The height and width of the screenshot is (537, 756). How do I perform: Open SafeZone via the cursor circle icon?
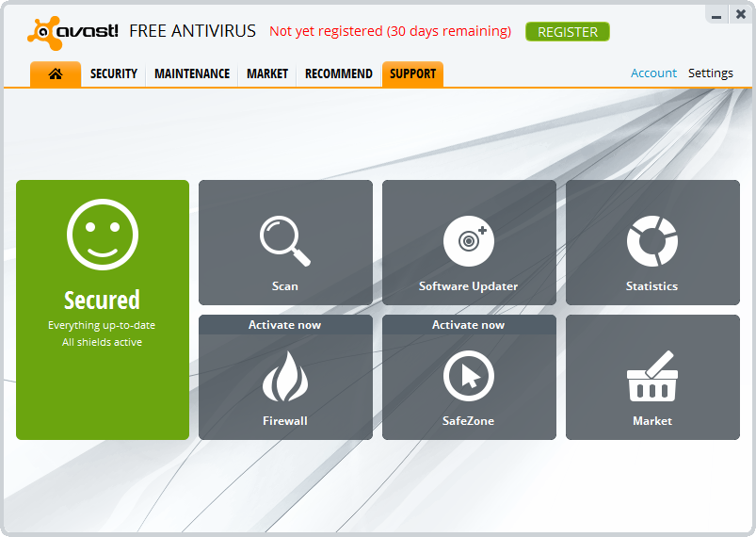click(468, 377)
